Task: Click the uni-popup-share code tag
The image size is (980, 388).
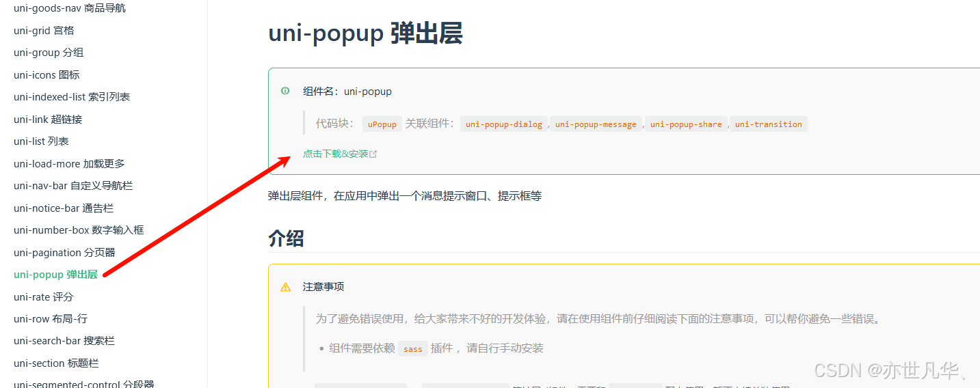Action: click(x=686, y=124)
